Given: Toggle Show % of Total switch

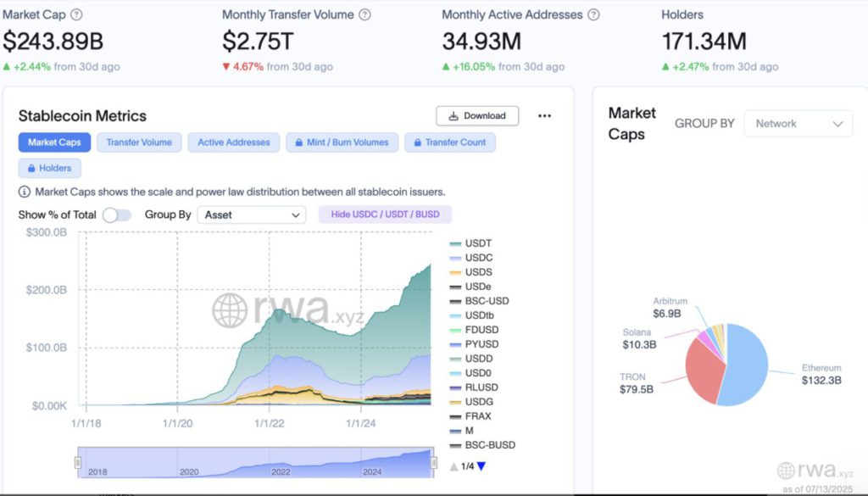Looking at the screenshot, I should [x=117, y=215].
